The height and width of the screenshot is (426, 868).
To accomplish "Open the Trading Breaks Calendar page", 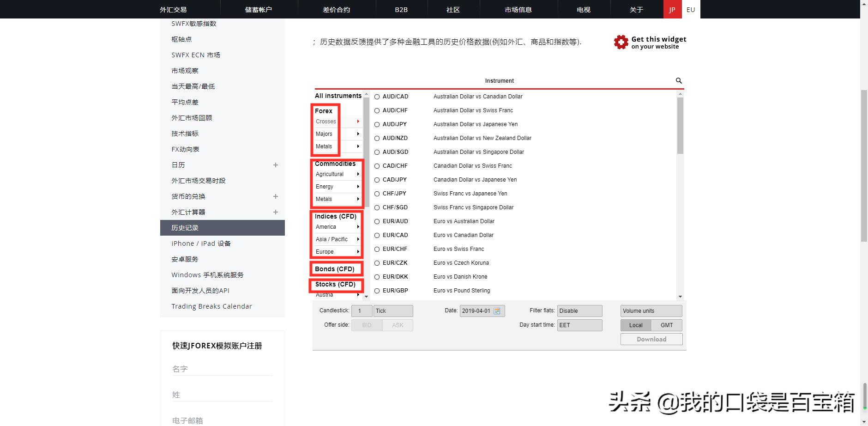I will click(x=211, y=306).
